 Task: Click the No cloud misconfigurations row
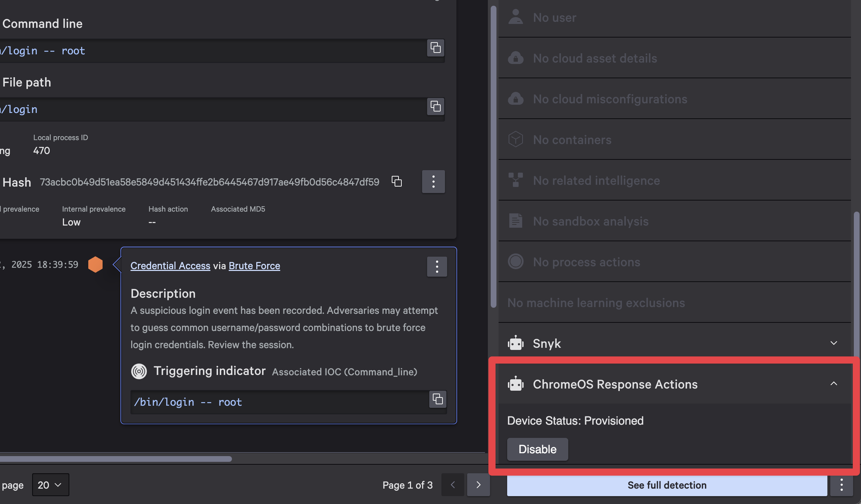pyautogui.click(x=675, y=99)
